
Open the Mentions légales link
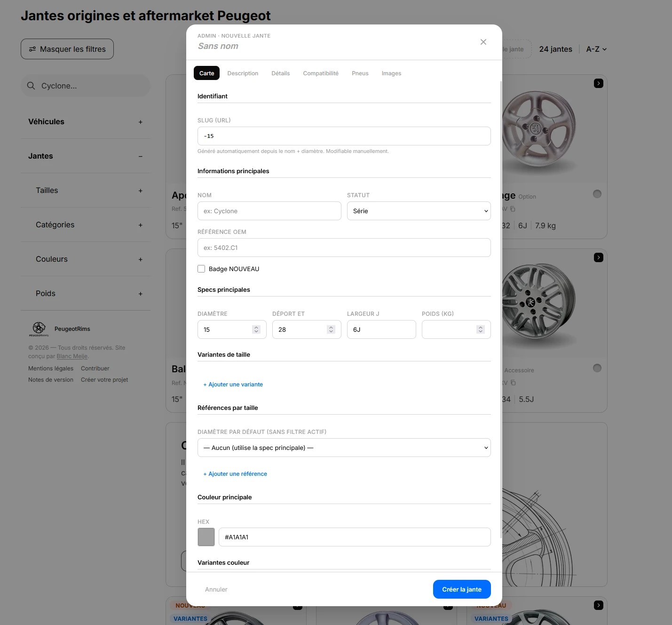51,369
